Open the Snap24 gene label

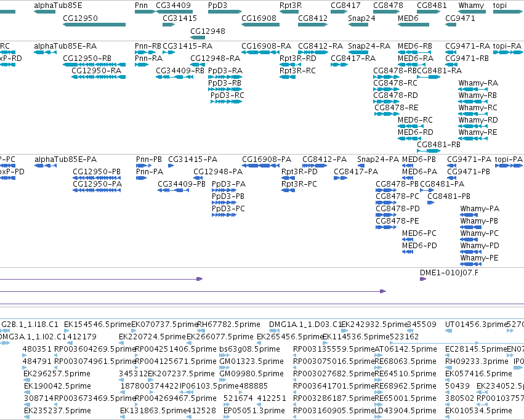(x=361, y=18)
